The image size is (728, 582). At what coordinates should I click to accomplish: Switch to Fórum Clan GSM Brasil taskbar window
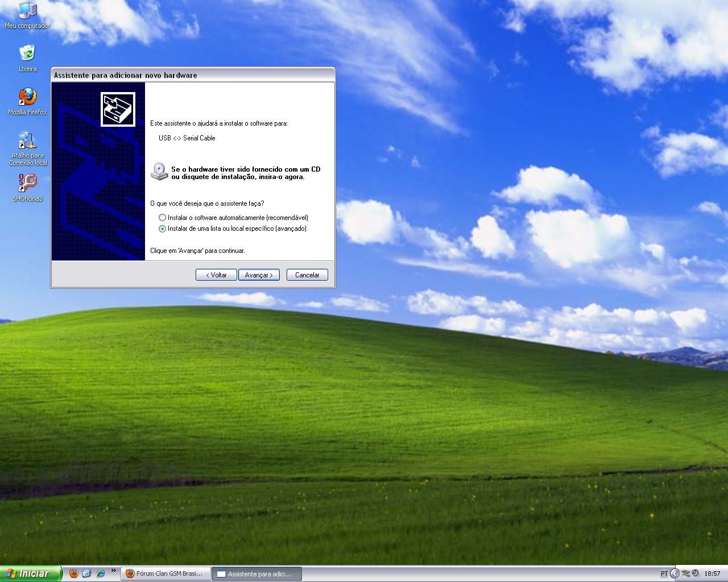pyautogui.click(x=166, y=574)
